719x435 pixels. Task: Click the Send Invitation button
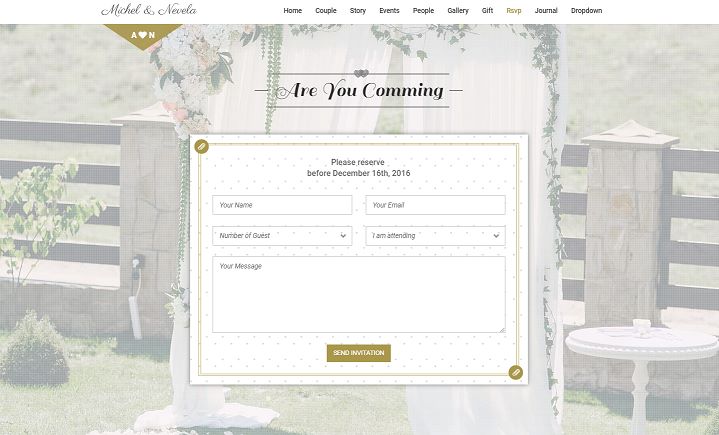pos(359,353)
